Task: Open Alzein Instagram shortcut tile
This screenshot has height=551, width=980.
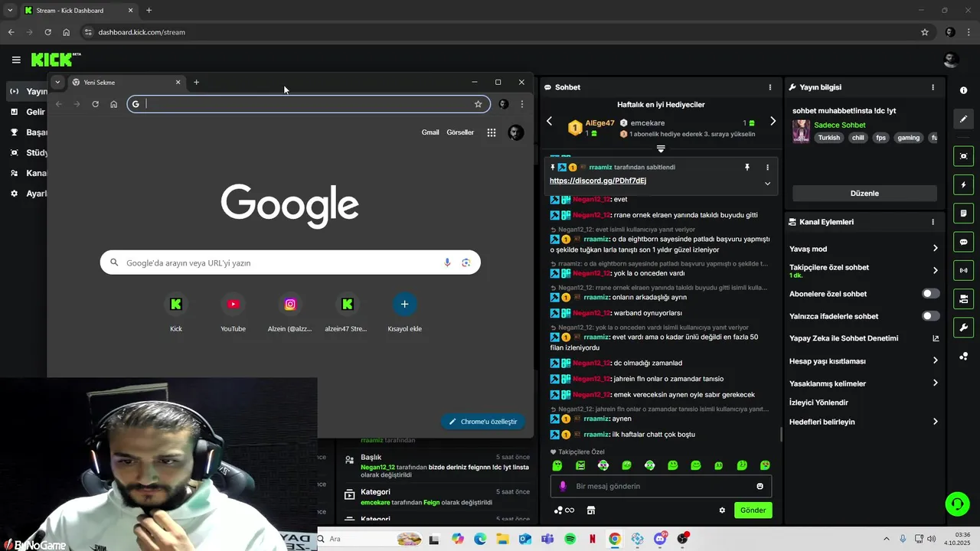Action: click(x=290, y=312)
